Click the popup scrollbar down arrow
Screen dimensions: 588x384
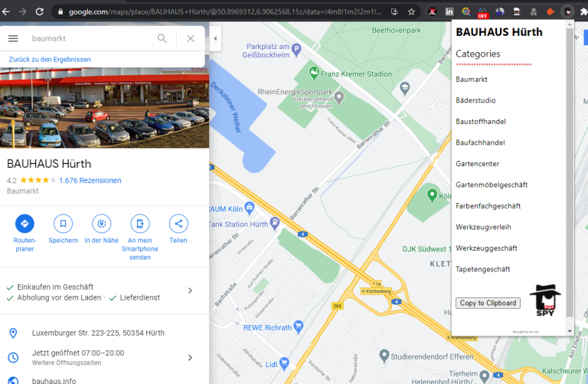click(570, 331)
